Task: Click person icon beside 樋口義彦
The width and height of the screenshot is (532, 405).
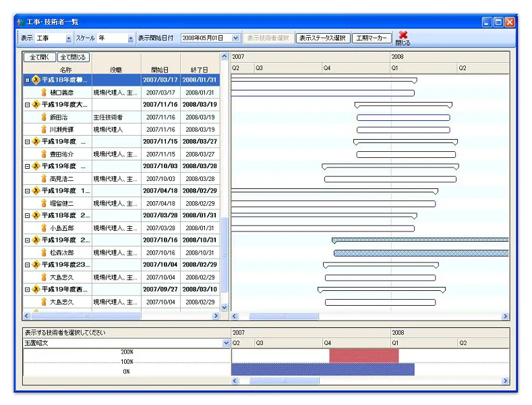Action: point(44,92)
